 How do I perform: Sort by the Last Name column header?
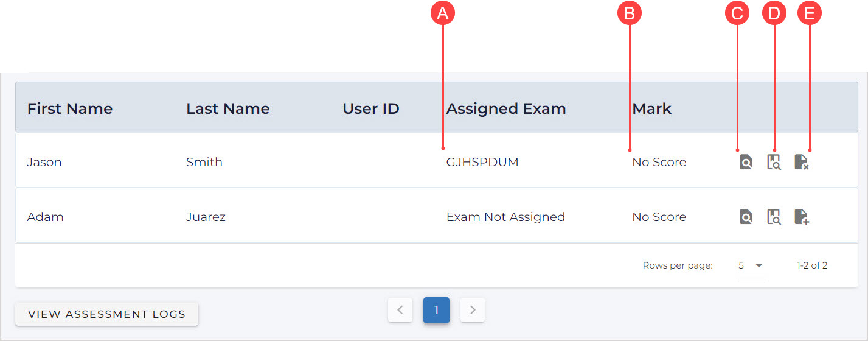click(227, 109)
